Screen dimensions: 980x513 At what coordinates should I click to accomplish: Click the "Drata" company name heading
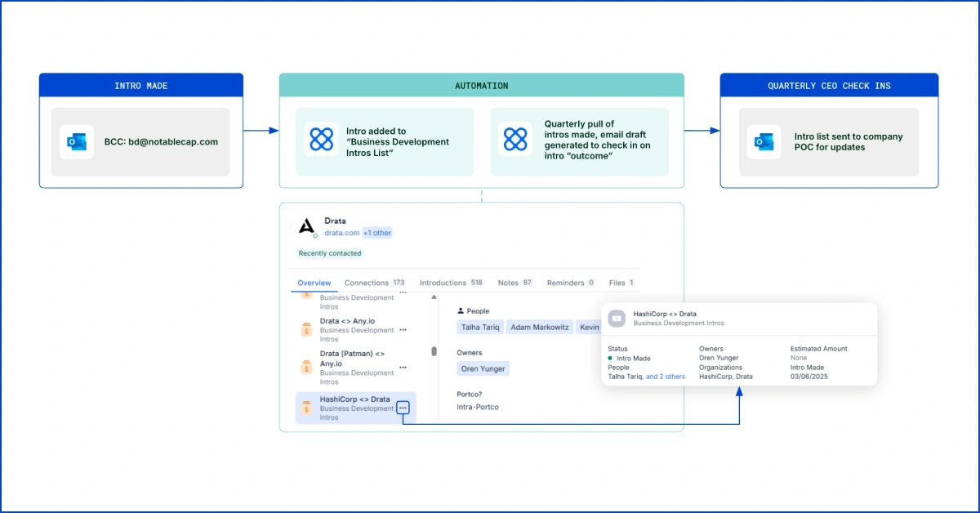(335, 221)
